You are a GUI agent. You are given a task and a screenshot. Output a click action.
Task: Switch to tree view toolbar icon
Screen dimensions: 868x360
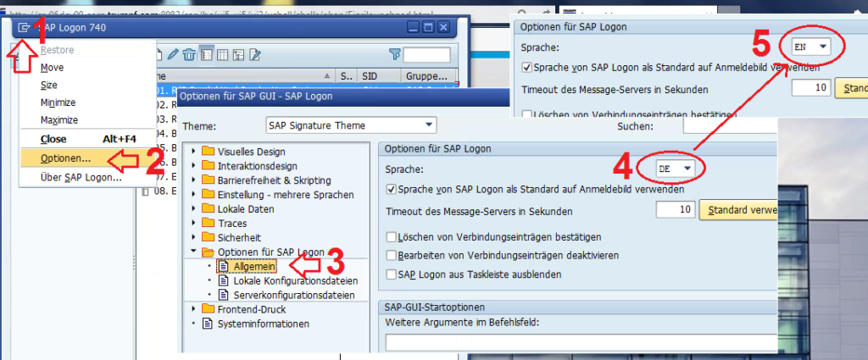pyautogui.click(x=238, y=54)
